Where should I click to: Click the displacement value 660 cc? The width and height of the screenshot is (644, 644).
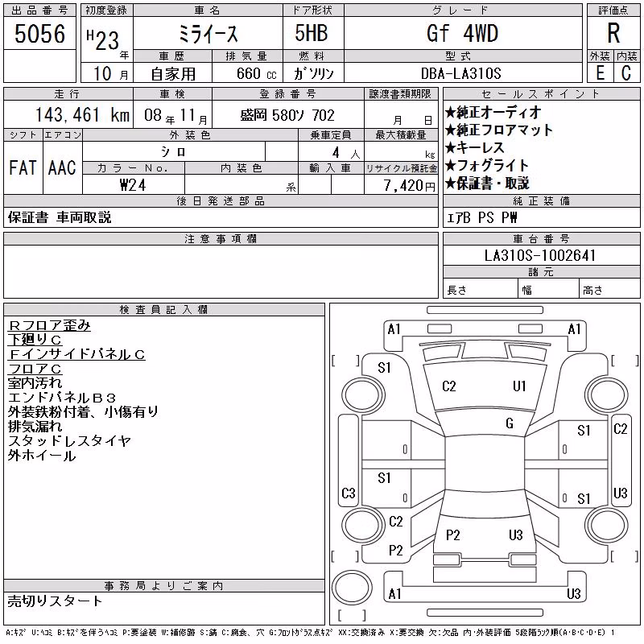pyautogui.click(x=256, y=73)
